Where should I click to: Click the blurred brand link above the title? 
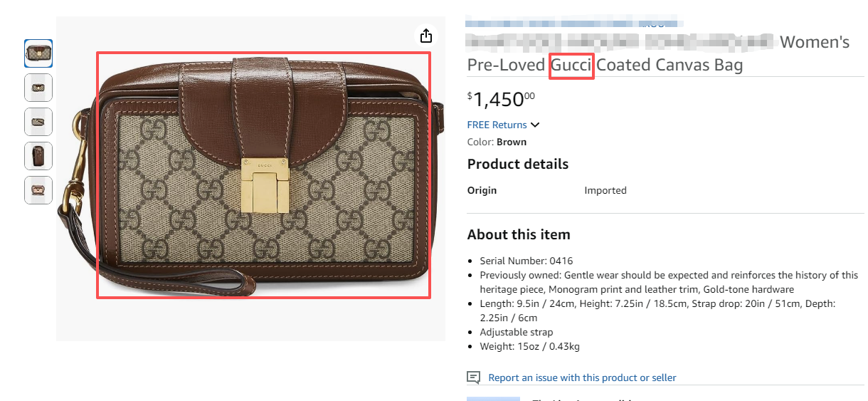(573, 24)
